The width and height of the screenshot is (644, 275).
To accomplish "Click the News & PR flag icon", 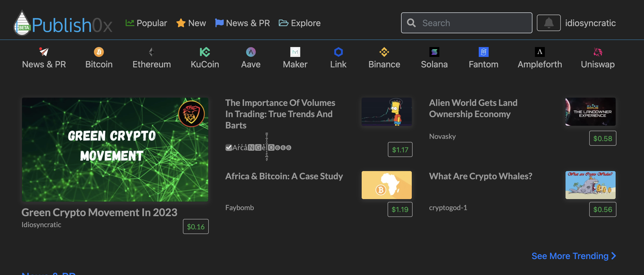I will (x=219, y=23).
